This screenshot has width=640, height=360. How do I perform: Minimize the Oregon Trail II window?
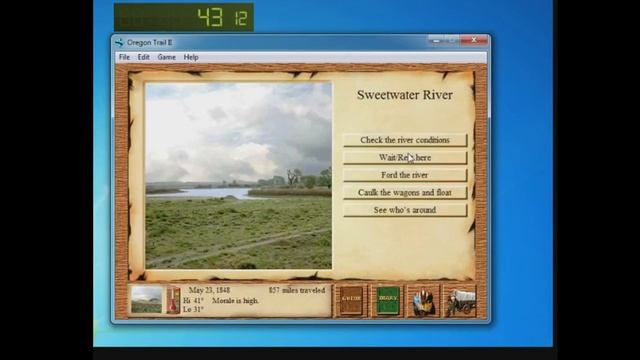436,40
